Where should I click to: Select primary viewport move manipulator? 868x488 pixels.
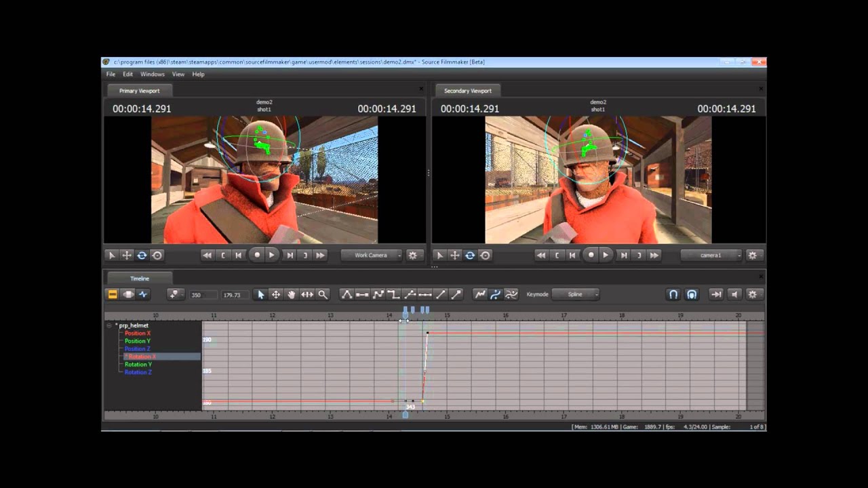[x=127, y=256]
